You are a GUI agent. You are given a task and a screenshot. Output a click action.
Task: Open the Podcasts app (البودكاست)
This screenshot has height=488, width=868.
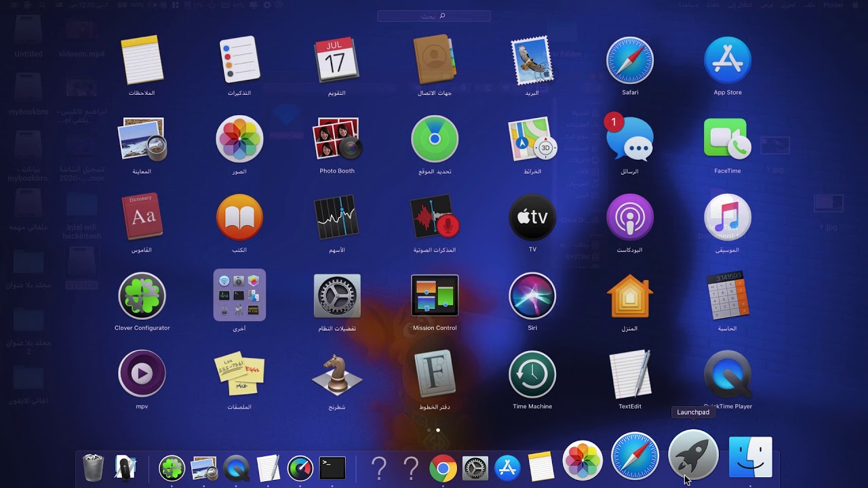[630, 218]
